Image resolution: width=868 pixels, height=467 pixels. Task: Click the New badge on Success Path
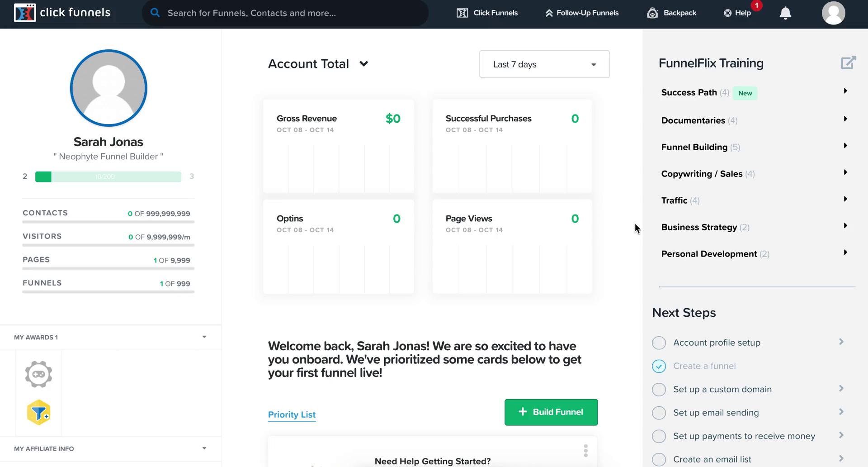745,93
